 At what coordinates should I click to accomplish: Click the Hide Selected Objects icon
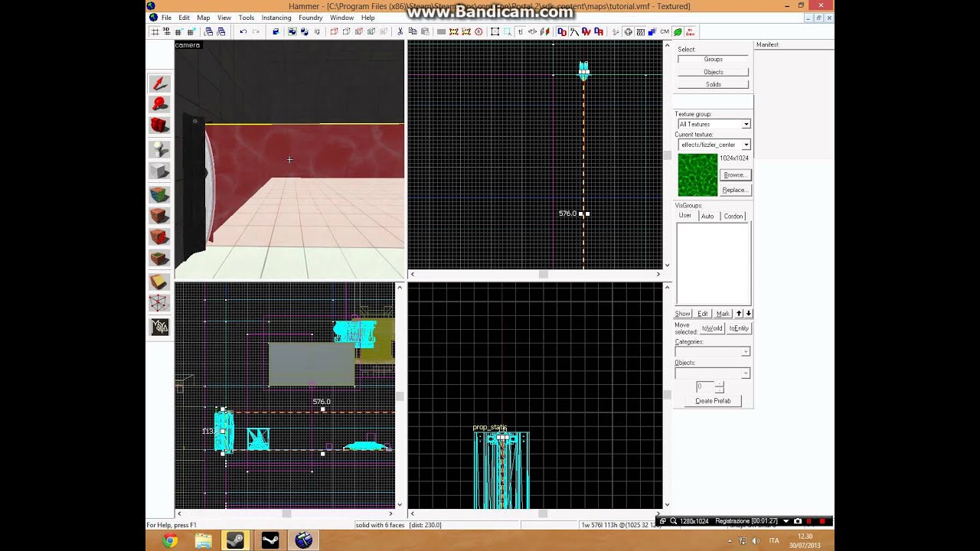point(334,31)
